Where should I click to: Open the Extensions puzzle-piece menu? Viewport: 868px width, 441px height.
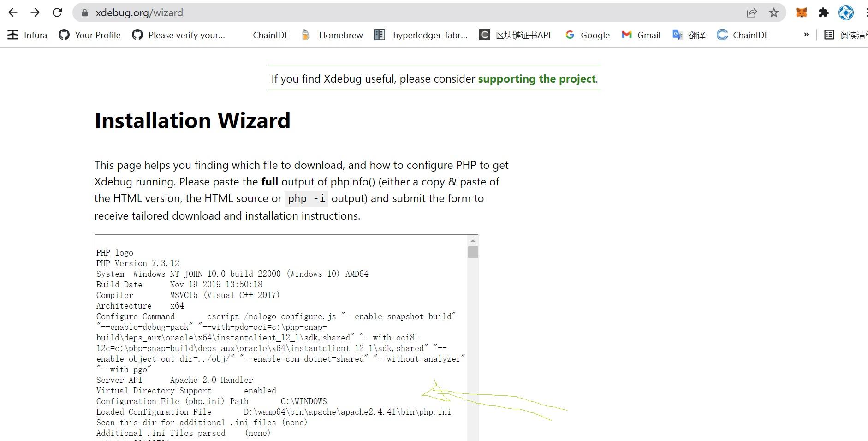(x=824, y=12)
